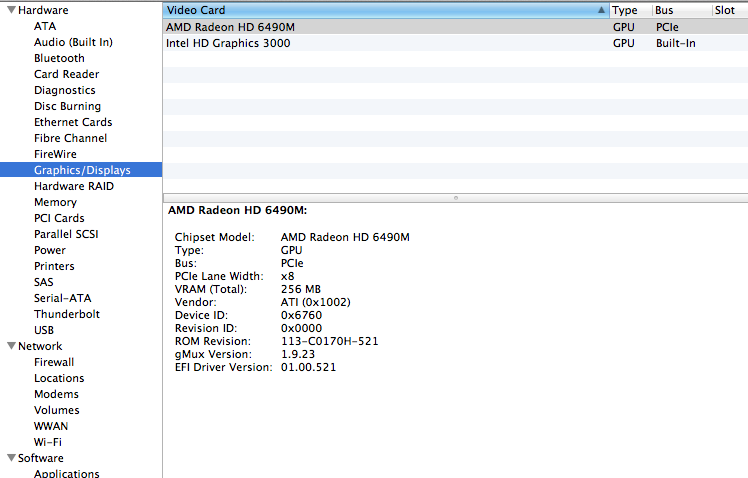Open Ethernet Cards entry
The height and width of the screenshot is (478, 748).
[x=73, y=122]
